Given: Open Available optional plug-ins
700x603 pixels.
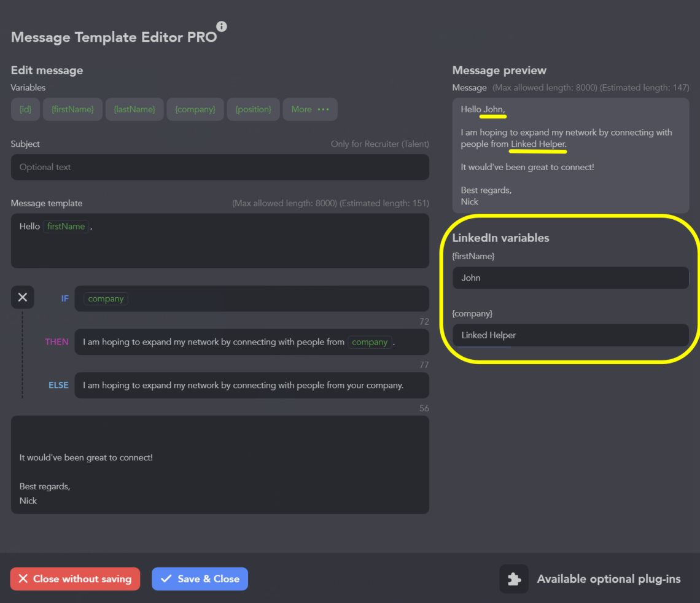Looking at the screenshot, I should pos(609,579).
